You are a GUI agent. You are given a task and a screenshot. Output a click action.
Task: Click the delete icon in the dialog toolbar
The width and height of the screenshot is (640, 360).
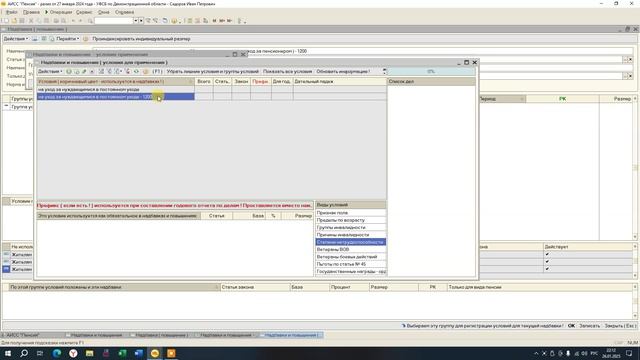point(92,71)
